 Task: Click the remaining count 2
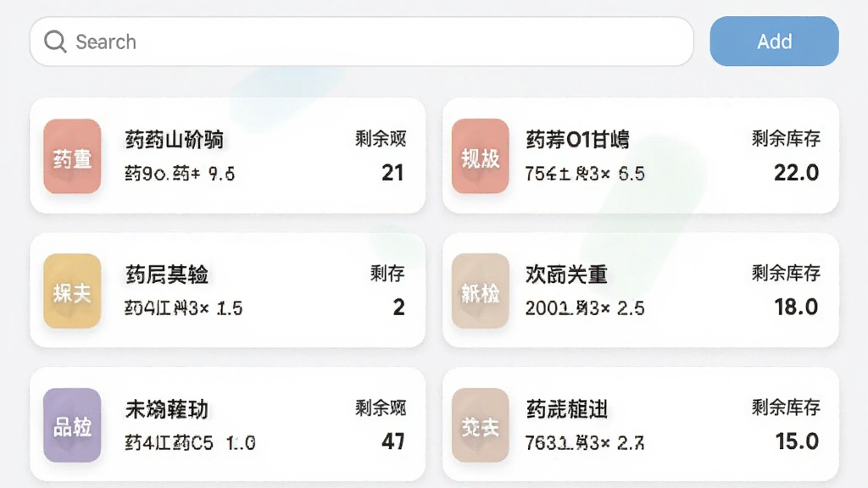(x=399, y=307)
